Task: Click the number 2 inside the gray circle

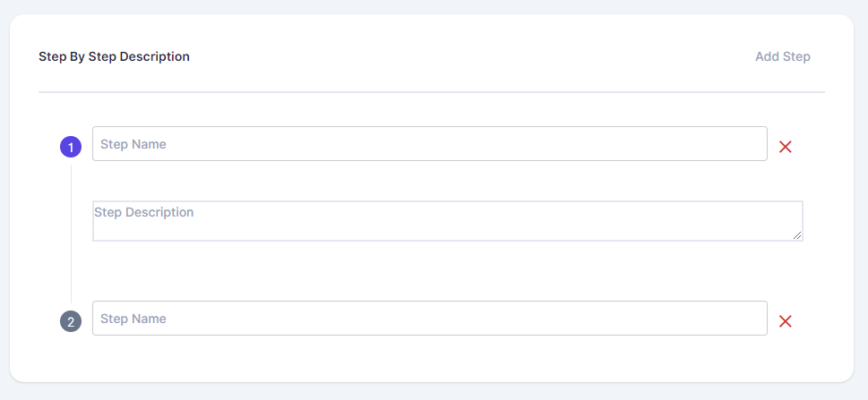Action: (71, 321)
